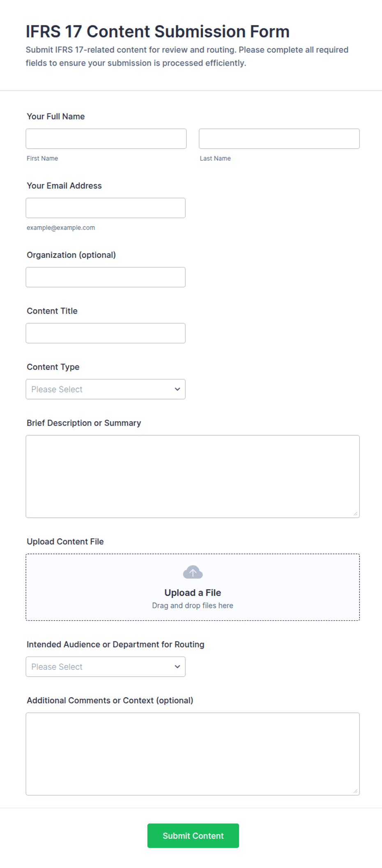382x868 pixels.
Task: Grab the Brief Description textarea resize handle
Action: coord(355,514)
